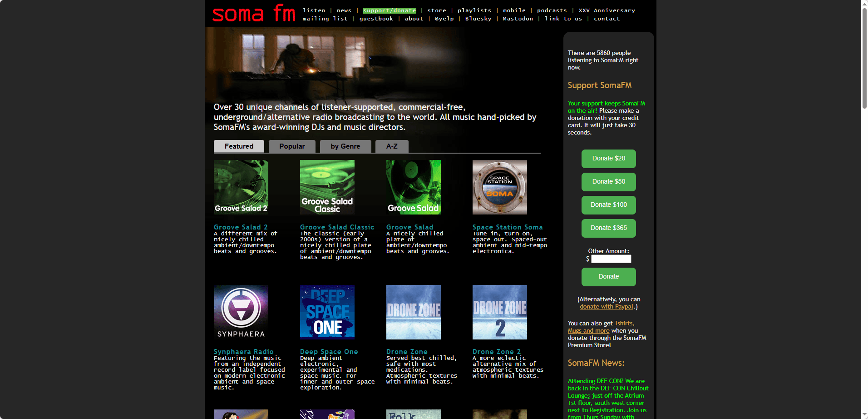Open the Groove Salad Classic title link
The height and width of the screenshot is (419, 868).
[x=337, y=227]
